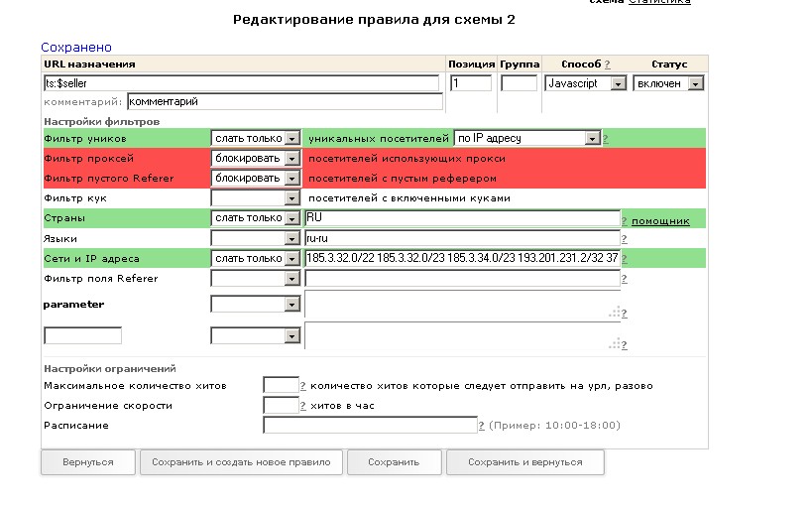Click the Сохранено status text
812x510 pixels.
76,48
